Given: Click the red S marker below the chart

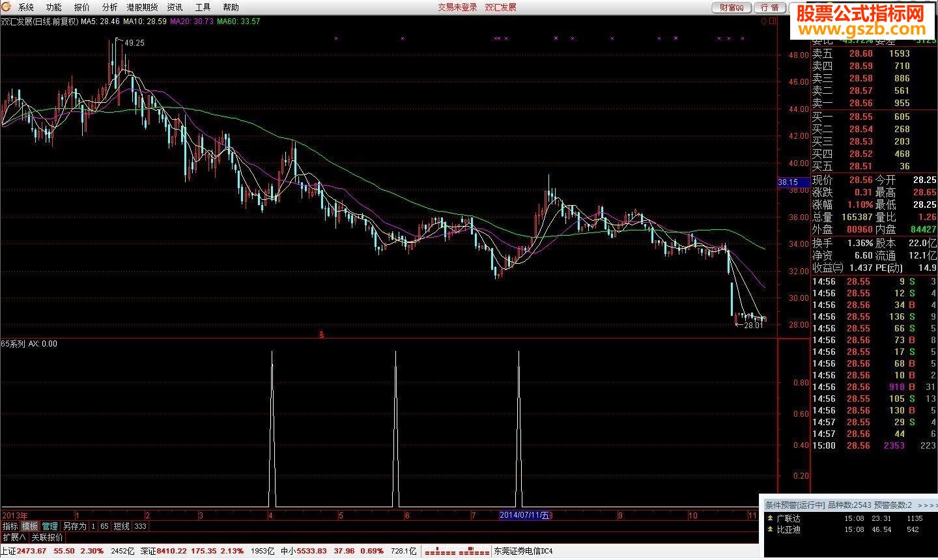Looking at the screenshot, I should point(321,335).
